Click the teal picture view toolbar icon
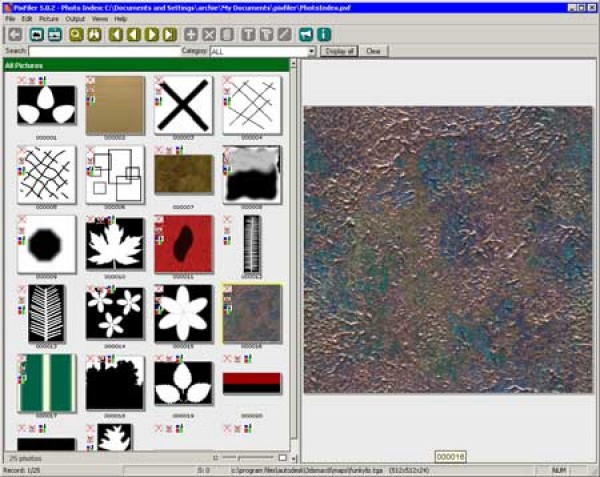 [37, 35]
